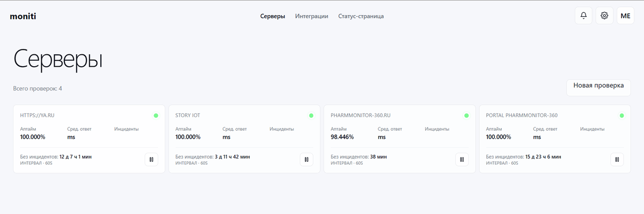Click 'Всего проверок: 4' text

[x=38, y=88]
